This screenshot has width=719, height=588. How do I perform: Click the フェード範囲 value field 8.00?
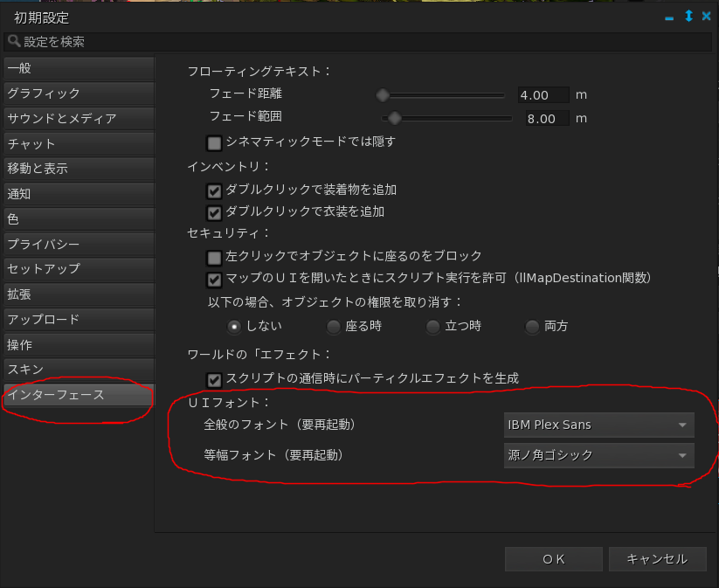tap(547, 119)
